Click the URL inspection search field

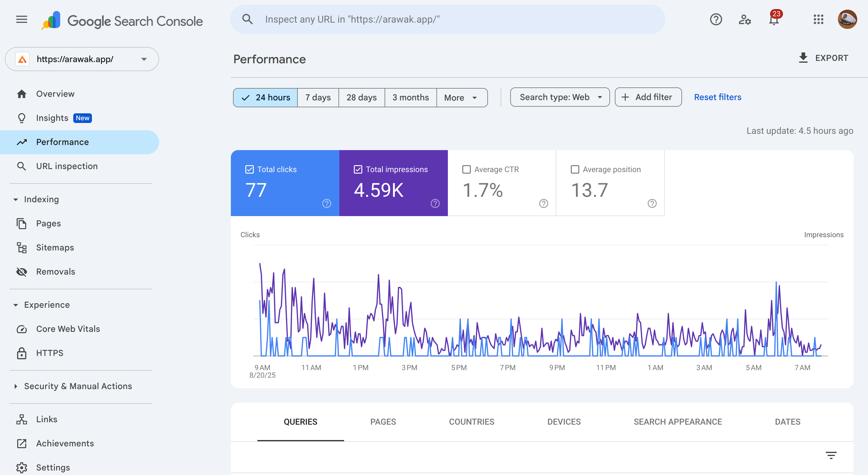tap(448, 20)
